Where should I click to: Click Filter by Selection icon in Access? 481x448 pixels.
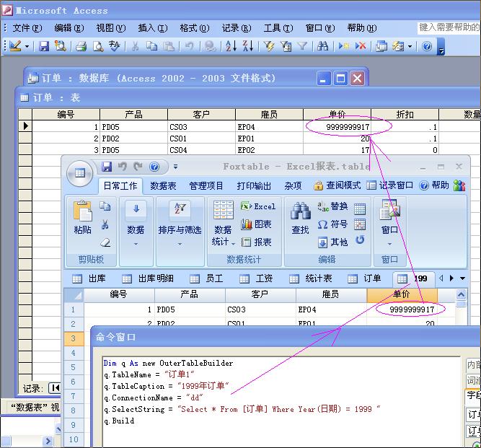(x=269, y=46)
